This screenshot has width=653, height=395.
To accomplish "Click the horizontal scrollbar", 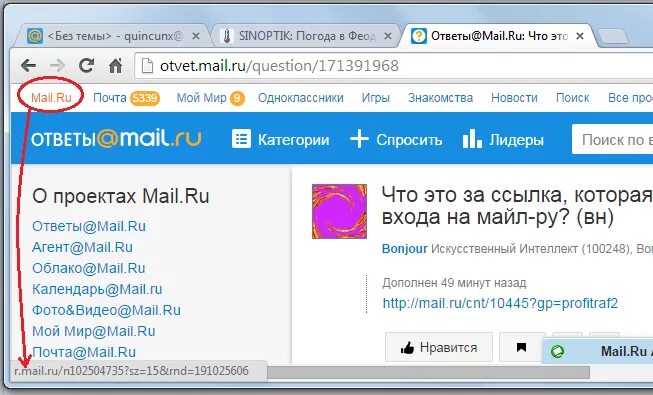I will (x=428, y=372).
